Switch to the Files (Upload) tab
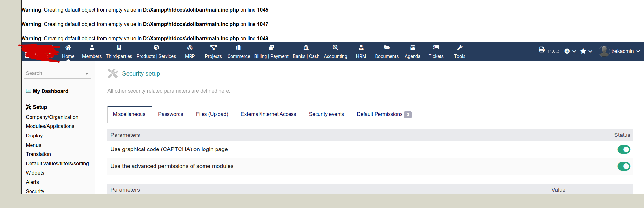The height and width of the screenshot is (208, 644). pos(212,114)
